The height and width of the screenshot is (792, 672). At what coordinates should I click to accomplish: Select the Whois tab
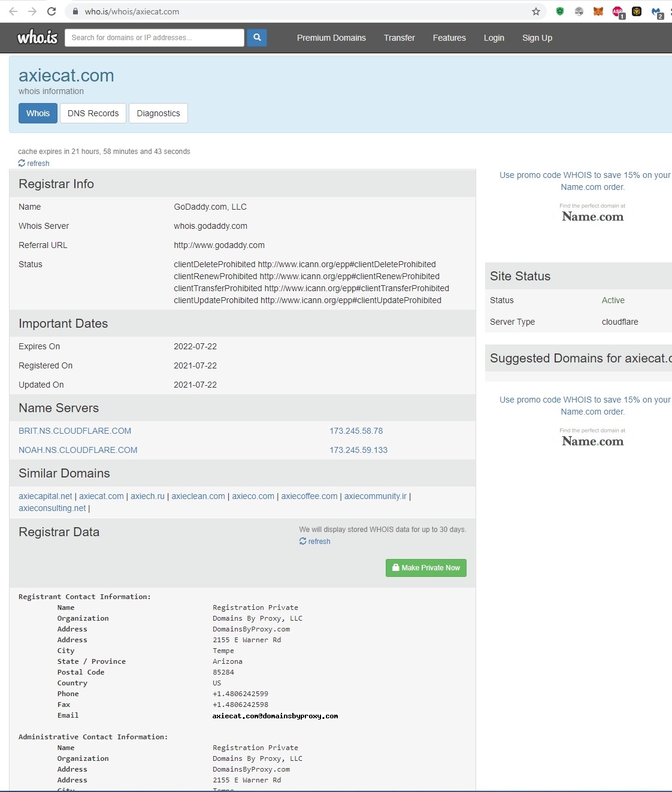[x=38, y=113]
